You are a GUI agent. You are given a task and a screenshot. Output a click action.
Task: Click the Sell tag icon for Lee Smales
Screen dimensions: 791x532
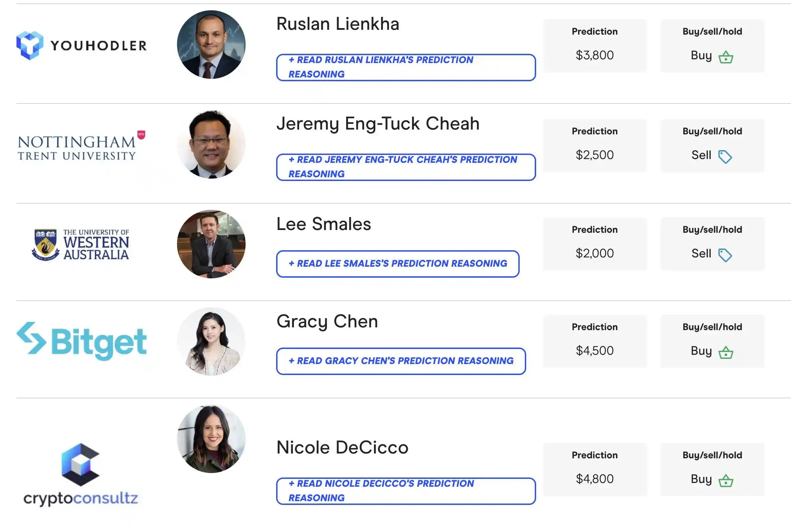pyautogui.click(x=725, y=255)
